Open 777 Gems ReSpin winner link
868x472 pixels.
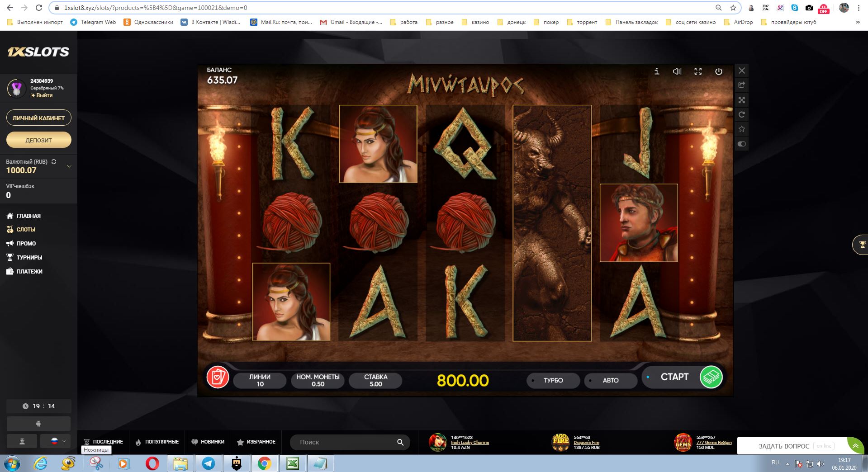point(714,442)
